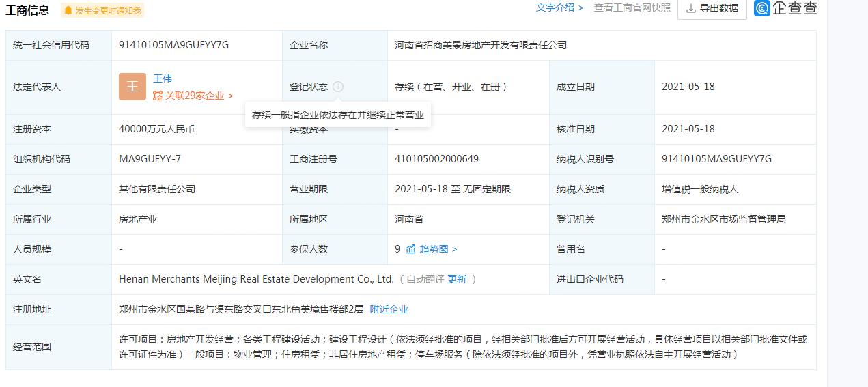Image resolution: width=868 pixels, height=387 pixels.
Task: View 查看工商官网快照 snapshot
Action: coord(632,8)
